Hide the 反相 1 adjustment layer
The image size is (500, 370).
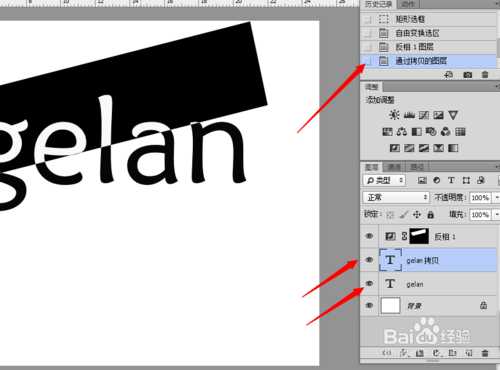tap(369, 236)
